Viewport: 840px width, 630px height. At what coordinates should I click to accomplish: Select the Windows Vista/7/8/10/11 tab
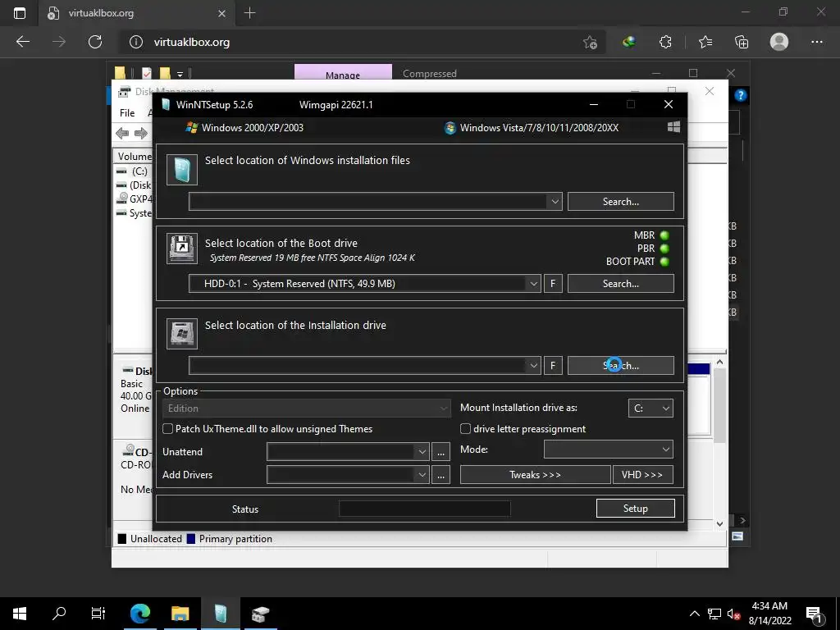pos(532,127)
